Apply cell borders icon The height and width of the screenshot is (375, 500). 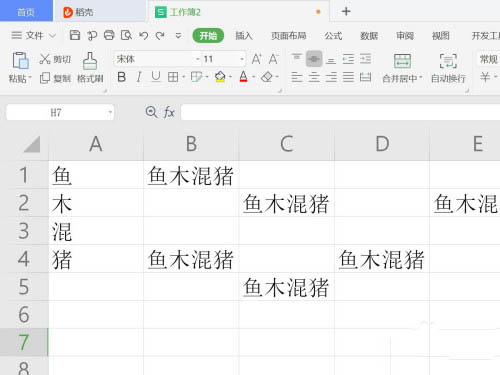[x=173, y=77]
